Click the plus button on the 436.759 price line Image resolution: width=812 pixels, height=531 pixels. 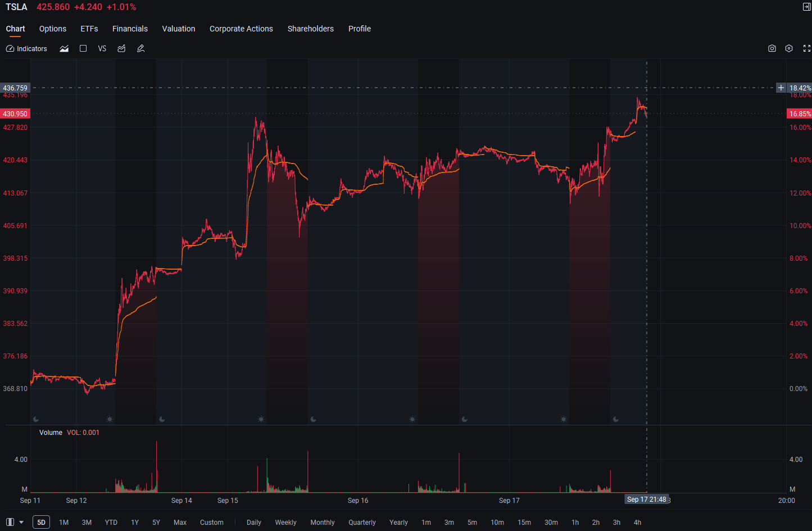click(x=781, y=88)
